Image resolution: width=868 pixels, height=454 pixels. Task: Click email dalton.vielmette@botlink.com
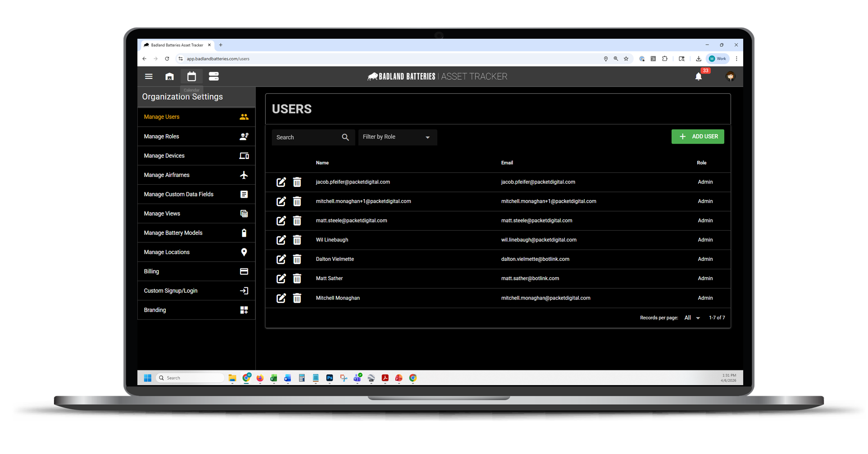[x=535, y=259]
